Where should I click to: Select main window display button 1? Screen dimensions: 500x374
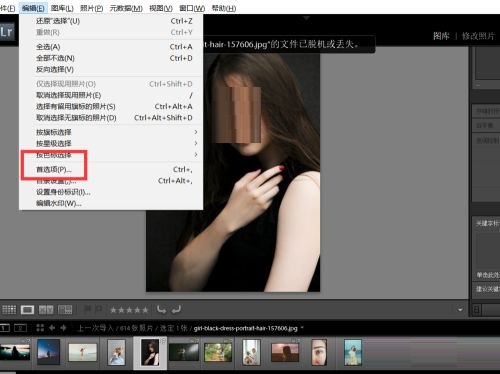[x=5, y=328]
